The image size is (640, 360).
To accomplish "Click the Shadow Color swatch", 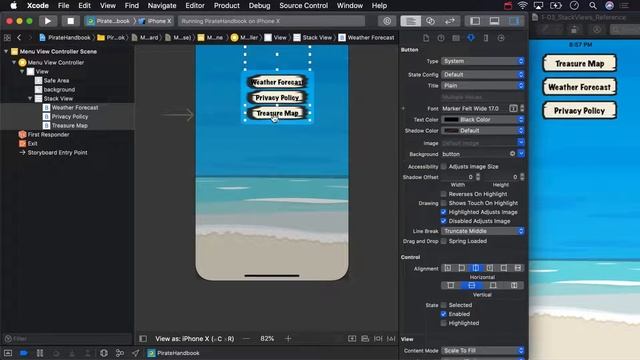I will tap(451, 131).
